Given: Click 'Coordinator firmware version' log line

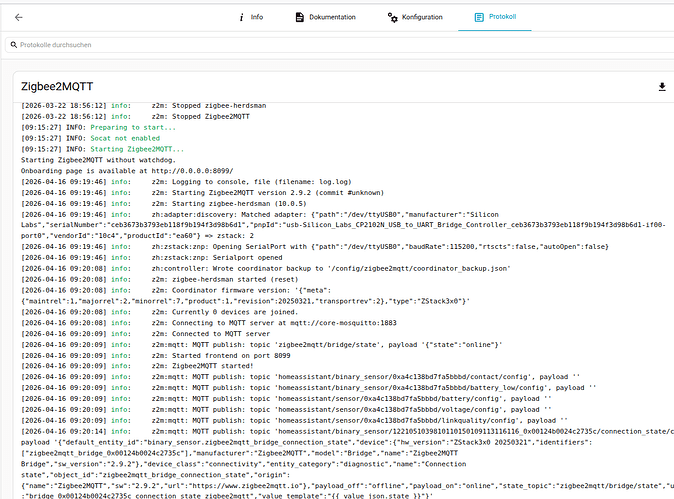Looking at the screenshot, I should click(x=176, y=291).
